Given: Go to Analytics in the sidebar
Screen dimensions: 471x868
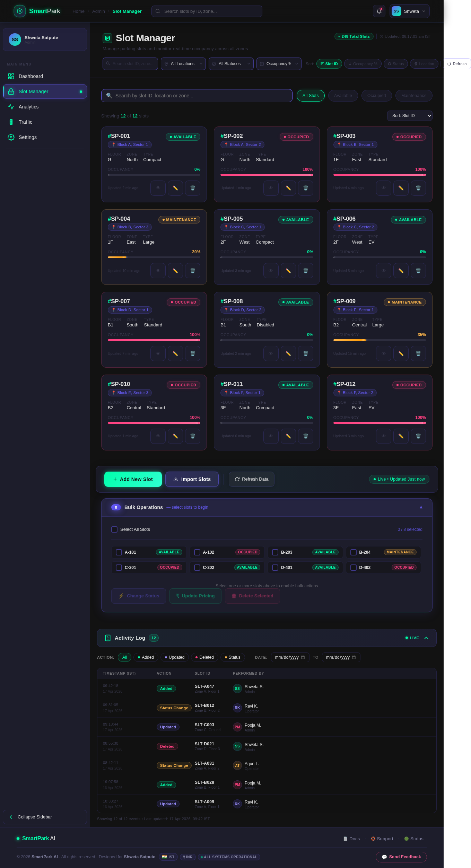Looking at the screenshot, I should tap(45, 107).
